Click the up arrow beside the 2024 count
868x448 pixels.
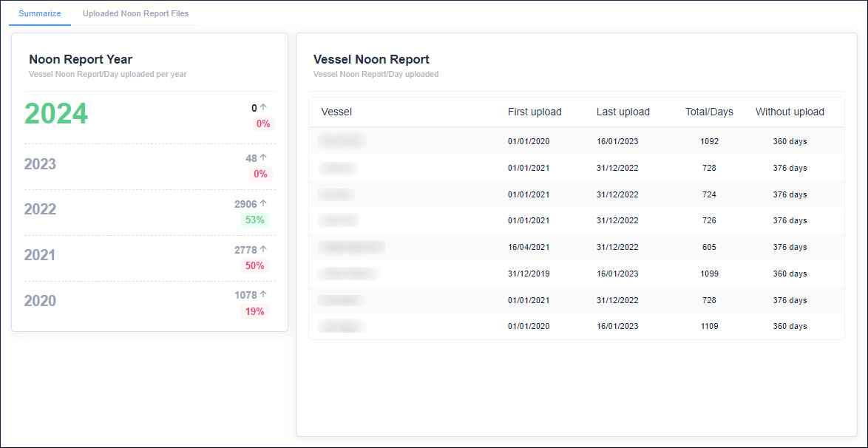point(263,107)
